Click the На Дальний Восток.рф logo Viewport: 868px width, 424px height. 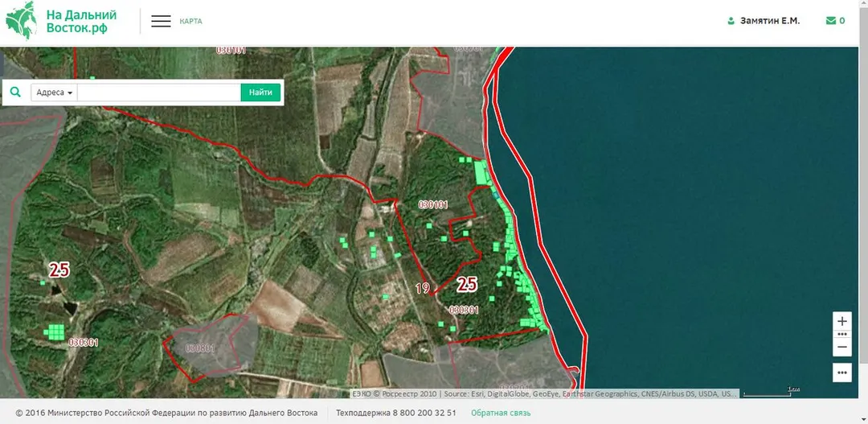coord(60,21)
